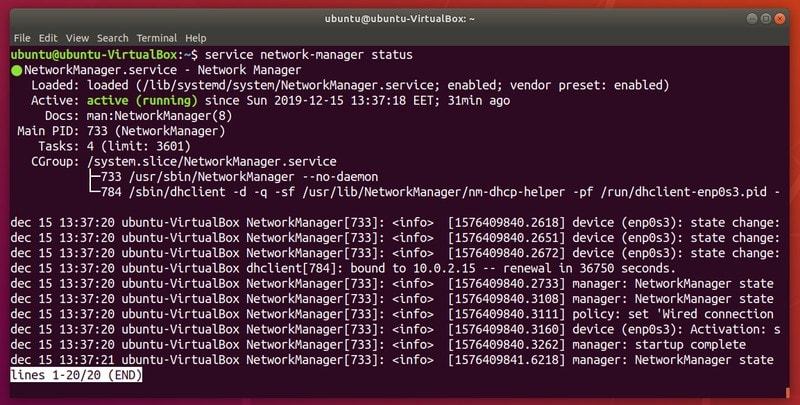This screenshot has height=405, width=800.
Task: Click the window title ubuntu@ubuntu-VirtualBox
Action: click(399, 18)
